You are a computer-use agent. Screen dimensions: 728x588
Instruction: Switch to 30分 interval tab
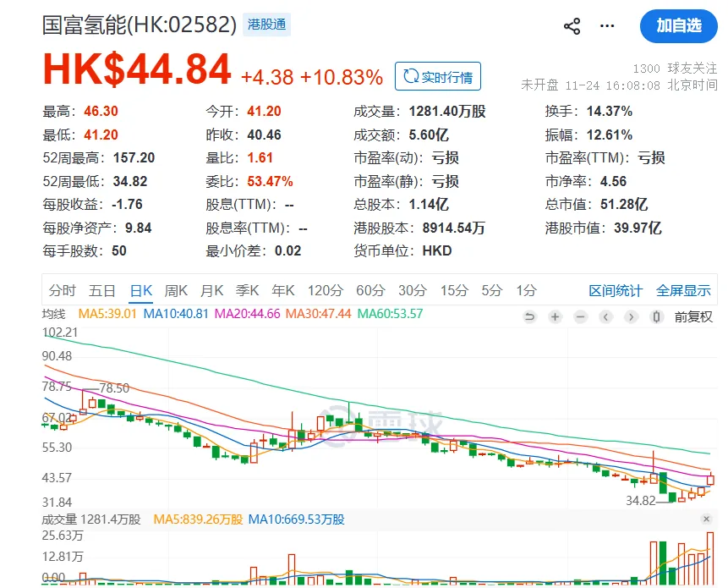point(413,291)
